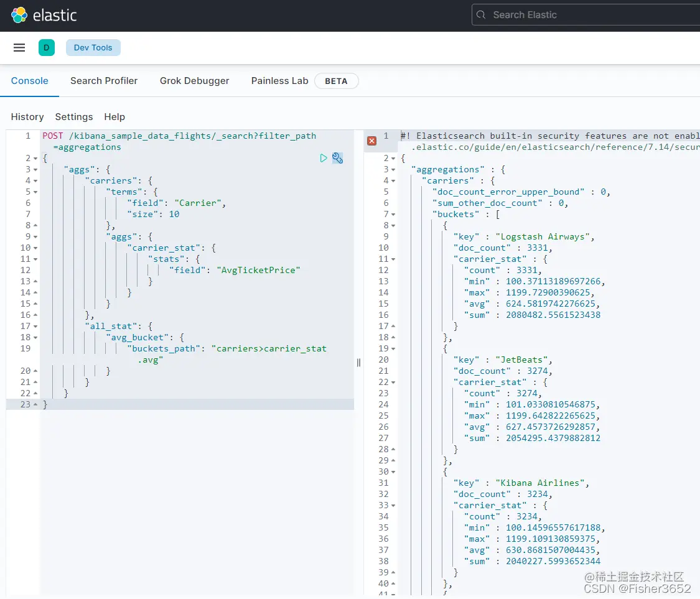700x599 pixels.
Task: Click the "Carrier" field value
Action: [x=198, y=203]
